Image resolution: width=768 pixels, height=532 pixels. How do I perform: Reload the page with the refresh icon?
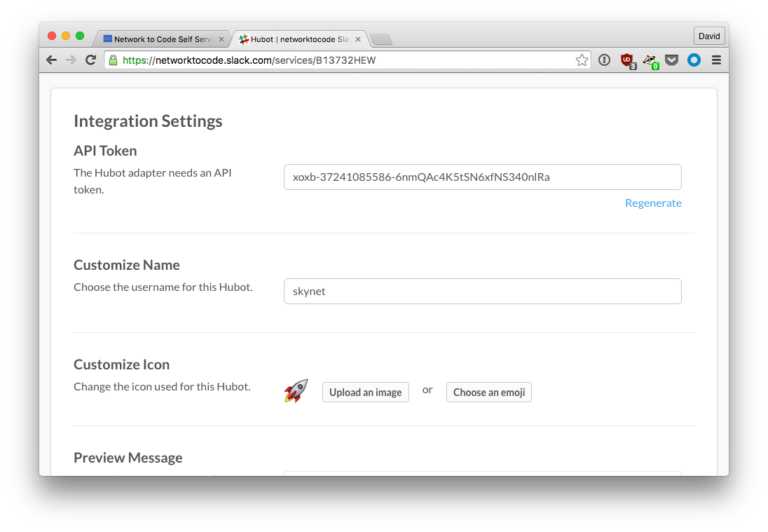coord(90,60)
